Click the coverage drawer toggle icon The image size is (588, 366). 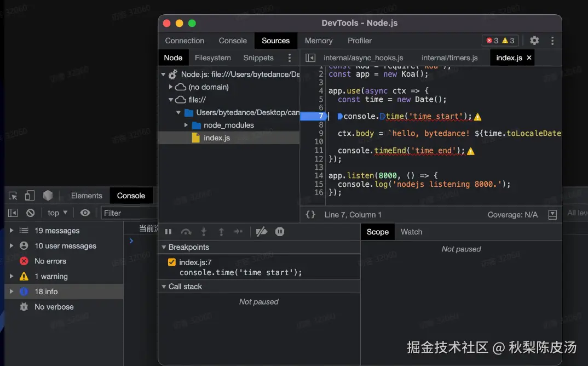552,215
